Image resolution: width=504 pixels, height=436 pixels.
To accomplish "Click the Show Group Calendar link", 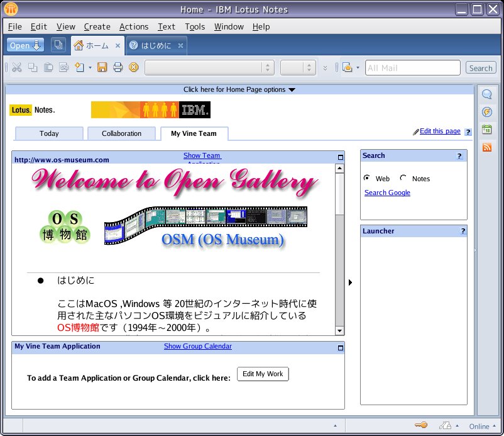I will pyautogui.click(x=198, y=346).
